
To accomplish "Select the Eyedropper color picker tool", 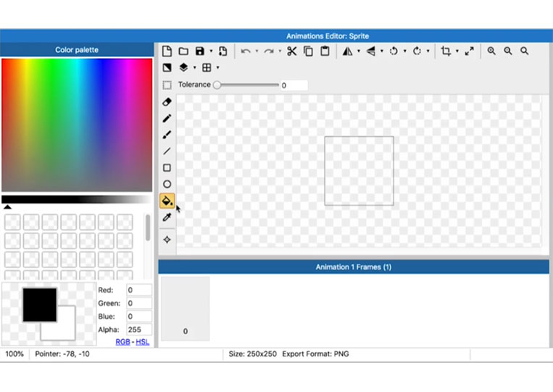I will coord(167,217).
